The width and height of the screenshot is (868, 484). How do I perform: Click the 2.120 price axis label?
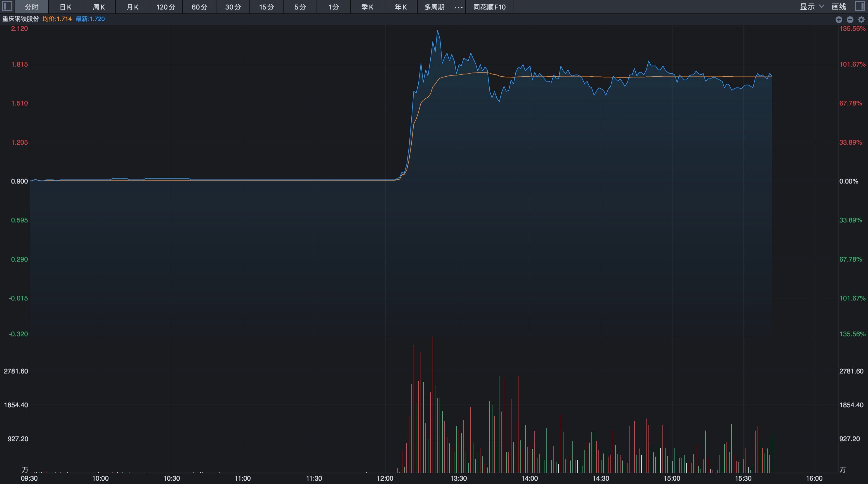pos(20,29)
